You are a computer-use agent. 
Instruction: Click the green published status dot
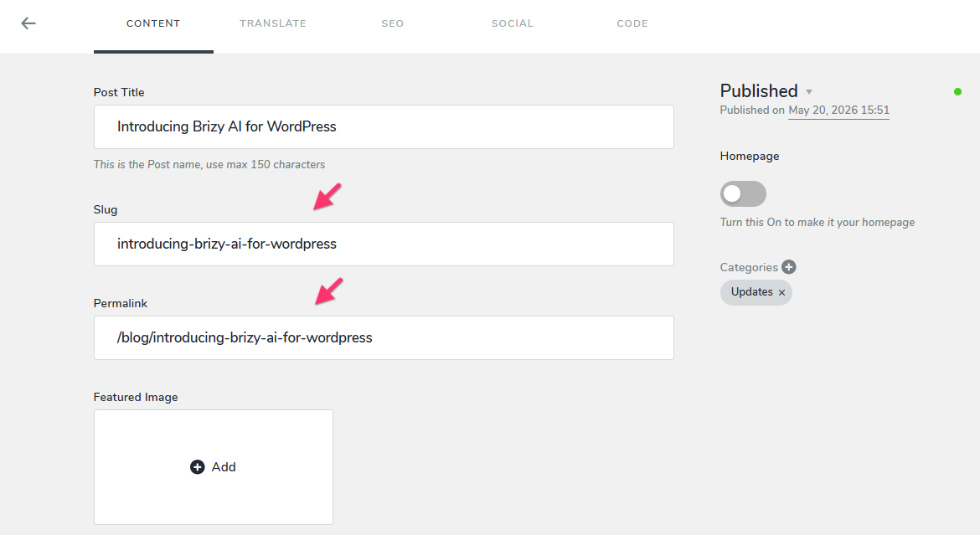pos(957,92)
